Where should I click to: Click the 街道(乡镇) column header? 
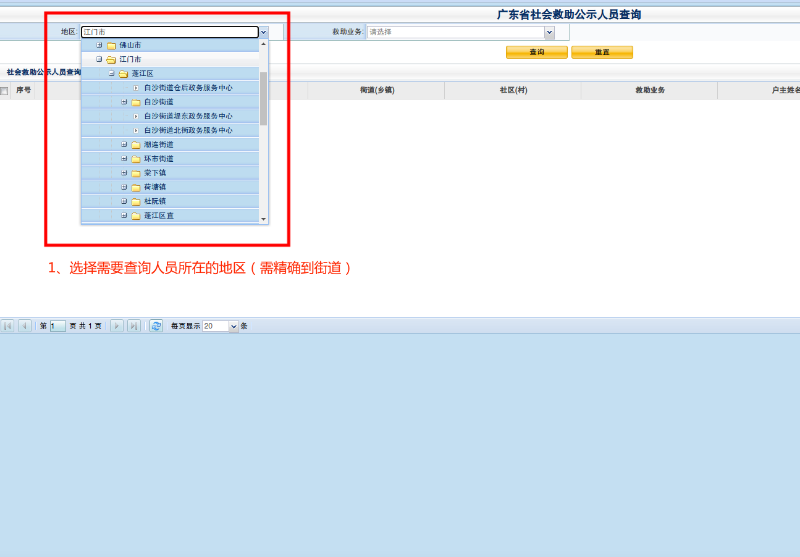(x=377, y=90)
